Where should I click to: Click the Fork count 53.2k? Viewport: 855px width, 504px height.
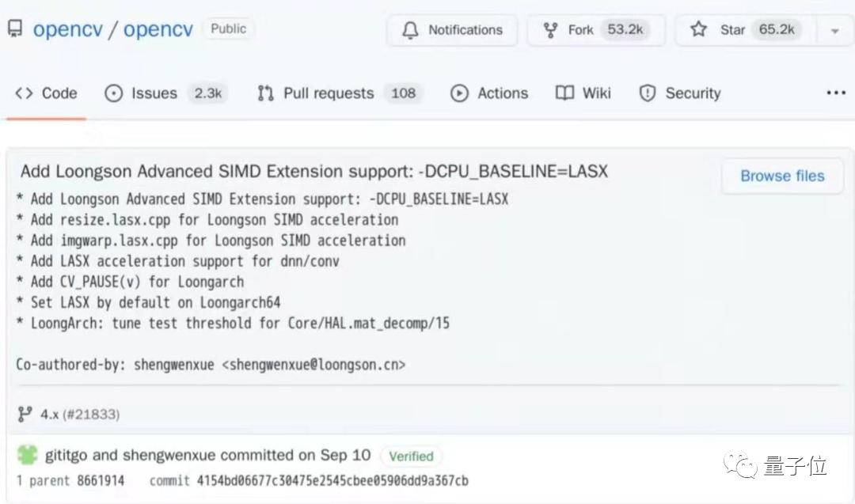(625, 29)
